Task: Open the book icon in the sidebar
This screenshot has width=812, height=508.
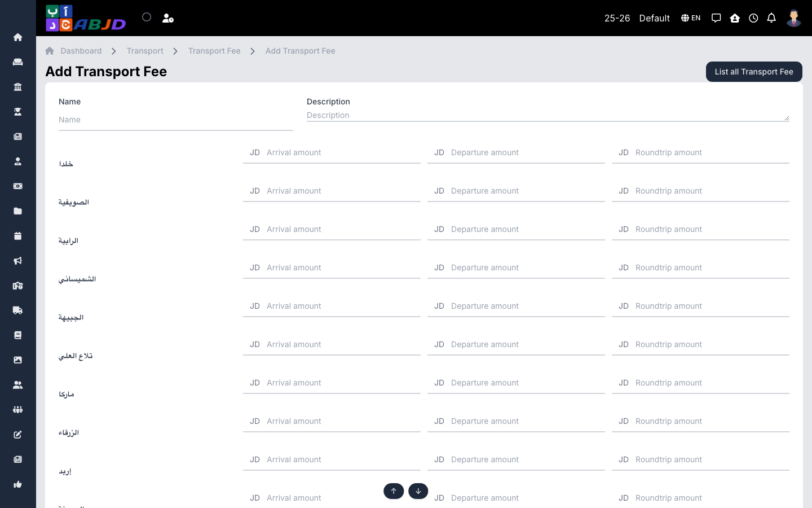Action: tap(18, 335)
